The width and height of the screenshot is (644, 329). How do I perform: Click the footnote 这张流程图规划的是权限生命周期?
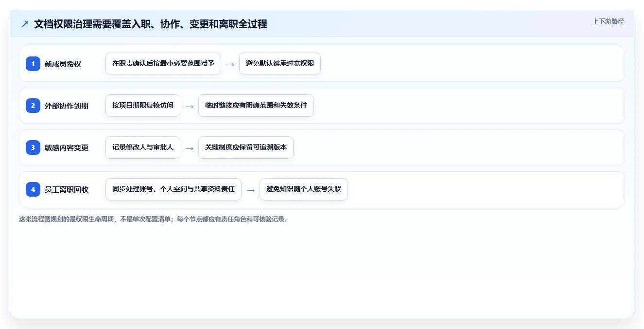pyautogui.click(x=154, y=219)
